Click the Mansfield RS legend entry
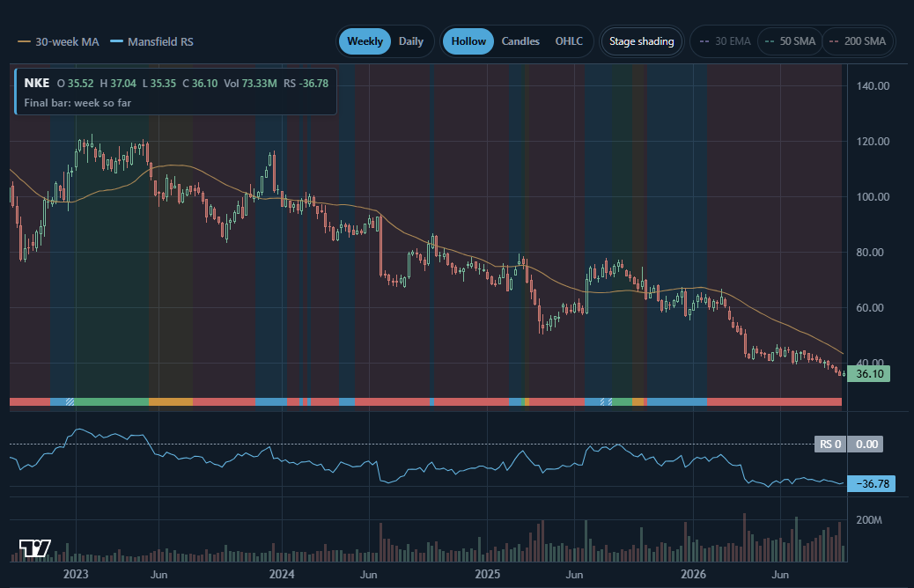The height and width of the screenshot is (588, 914). coord(152,42)
